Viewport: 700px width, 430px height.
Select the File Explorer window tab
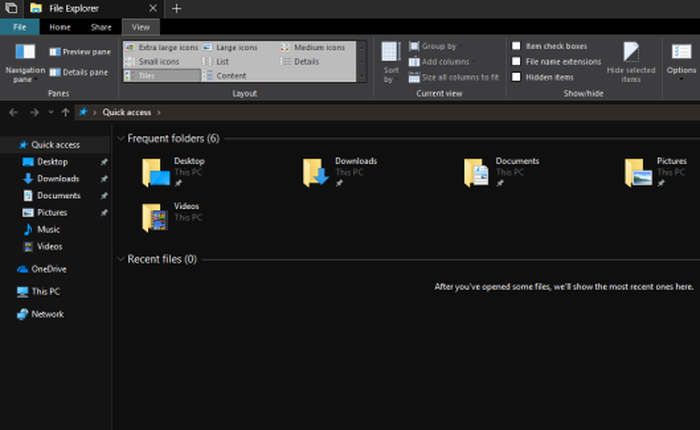coord(94,8)
